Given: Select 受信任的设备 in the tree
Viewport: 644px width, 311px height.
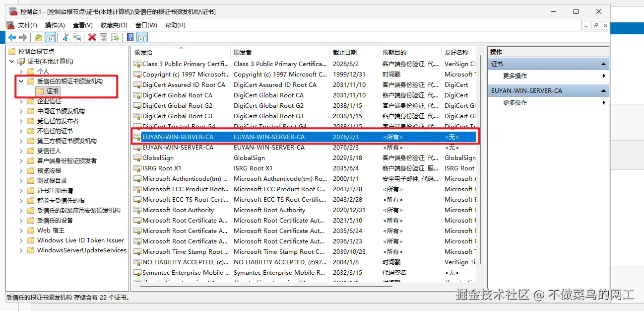Looking at the screenshot, I should pos(55,220).
